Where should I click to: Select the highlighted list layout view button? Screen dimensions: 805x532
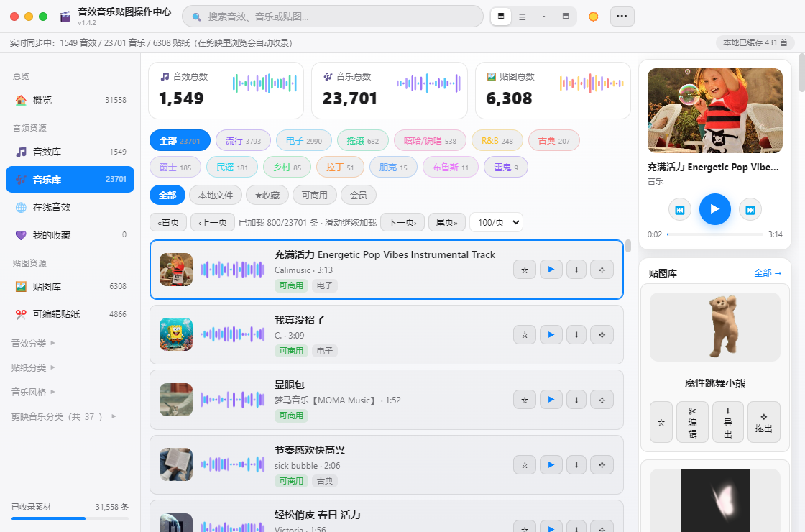[x=501, y=17]
